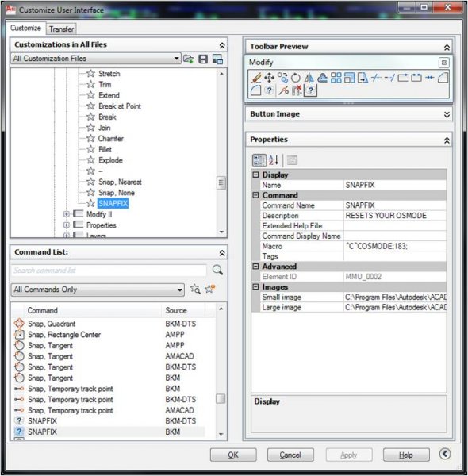This screenshot has height=476, width=468.
Task: Click the customization tree scrollbar thumb
Action: (221, 182)
